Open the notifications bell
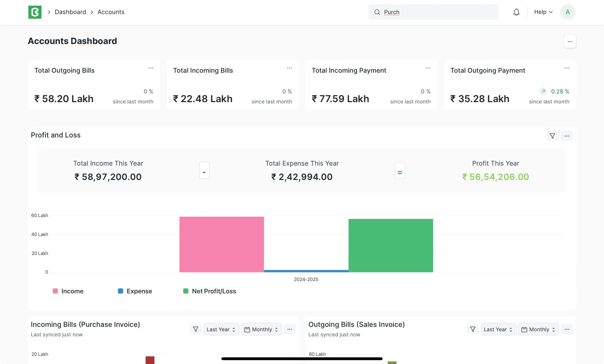Screen dimensions: 604x364 pos(516,12)
